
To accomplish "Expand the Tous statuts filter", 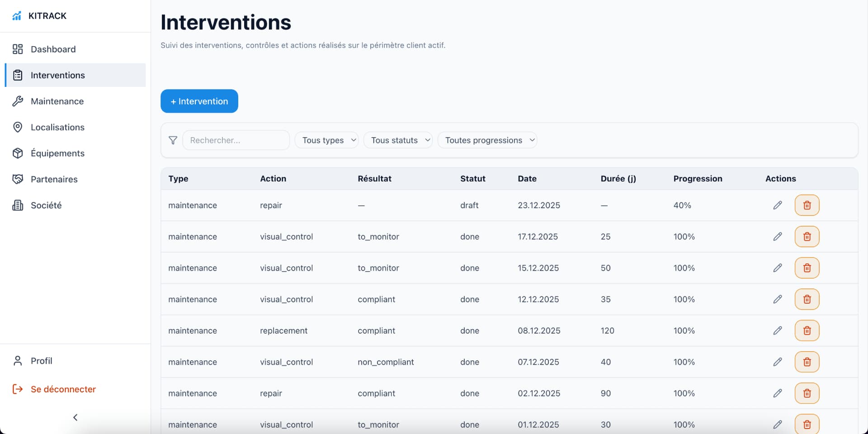I will [398, 140].
